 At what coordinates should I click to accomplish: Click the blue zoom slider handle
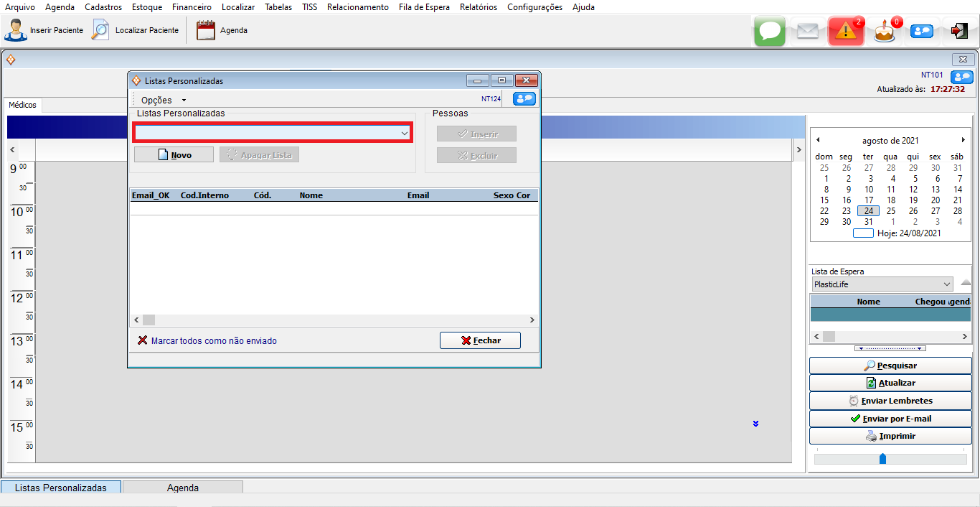click(x=882, y=458)
